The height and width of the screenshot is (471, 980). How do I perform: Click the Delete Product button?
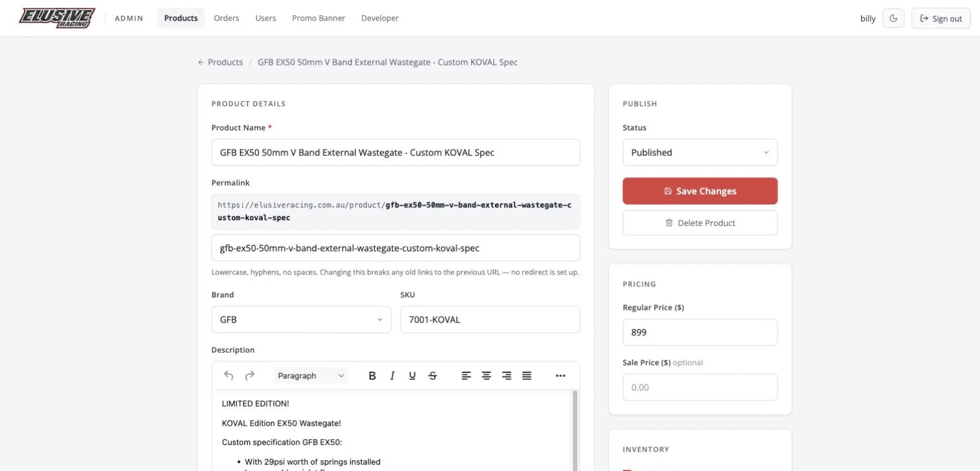[x=700, y=223]
